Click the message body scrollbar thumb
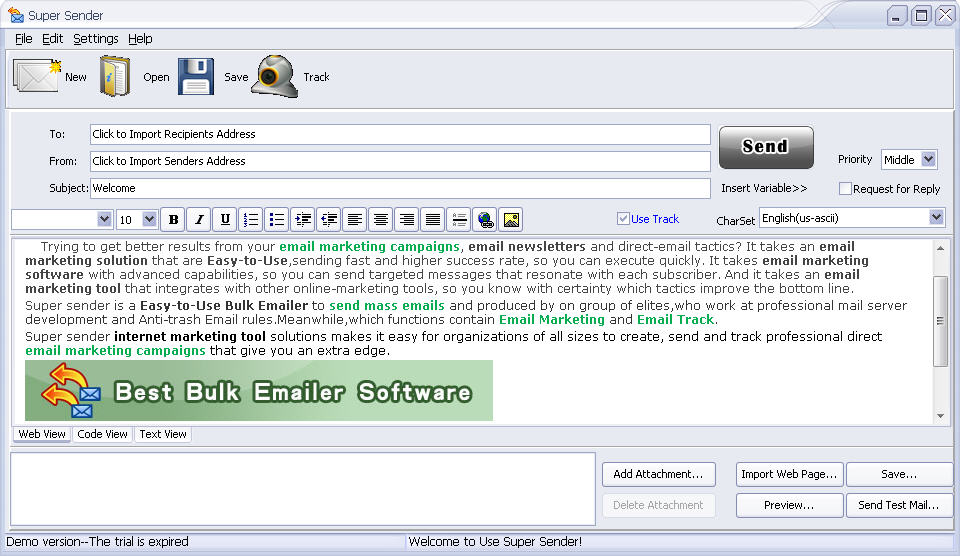The width and height of the screenshot is (960, 556). [940, 321]
